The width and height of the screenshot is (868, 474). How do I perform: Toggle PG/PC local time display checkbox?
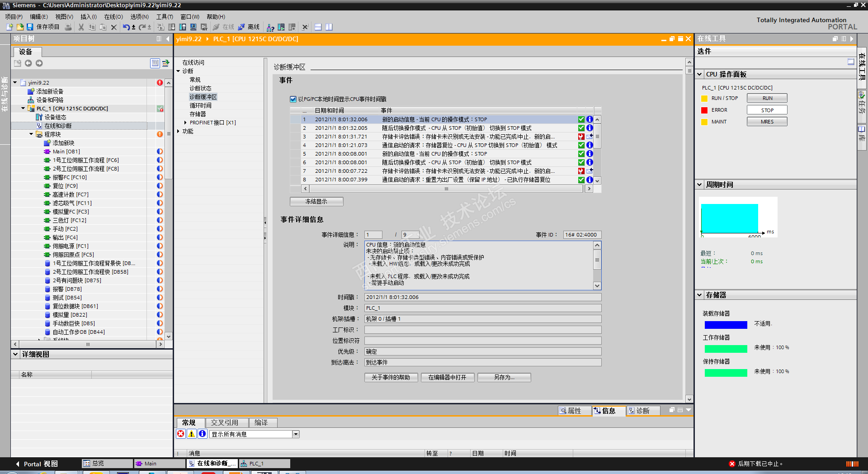pos(293,99)
